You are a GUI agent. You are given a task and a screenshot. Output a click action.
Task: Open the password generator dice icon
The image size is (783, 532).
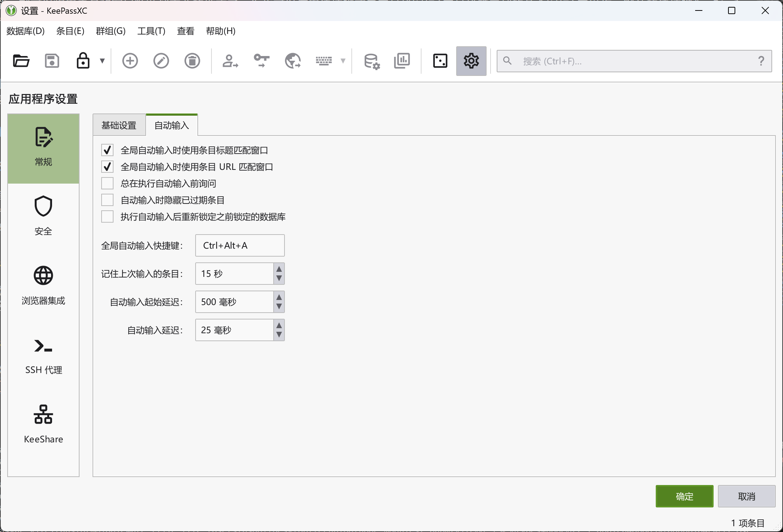tap(440, 61)
